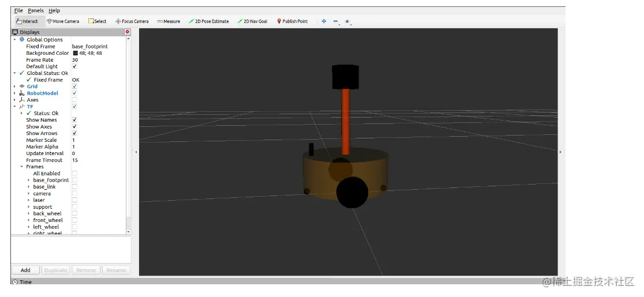Viewport: 644px width, 297px height.
Task: Expand the Axes display properties
Action: pyautogui.click(x=15, y=100)
